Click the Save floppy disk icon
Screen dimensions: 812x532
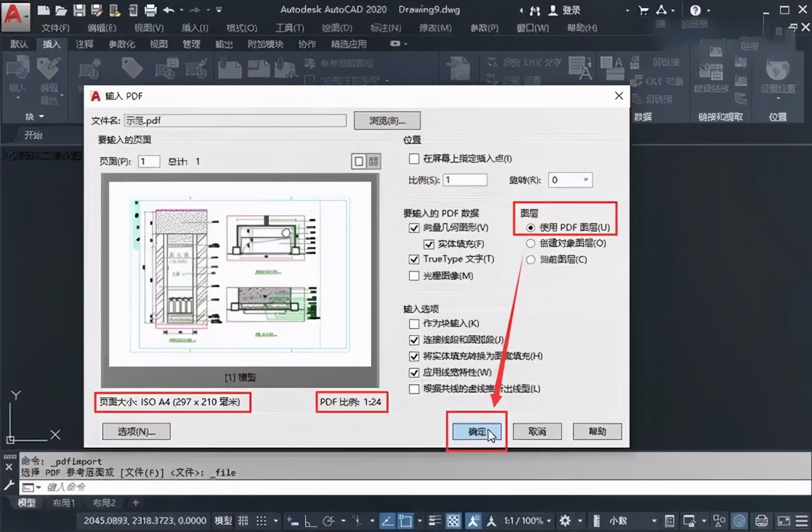tap(79, 10)
